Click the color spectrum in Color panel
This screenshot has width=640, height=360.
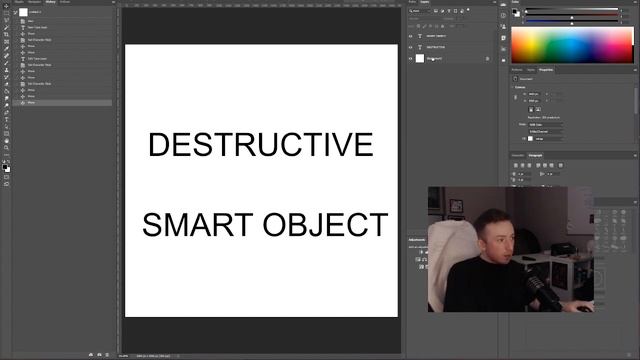tap(572, 45)
